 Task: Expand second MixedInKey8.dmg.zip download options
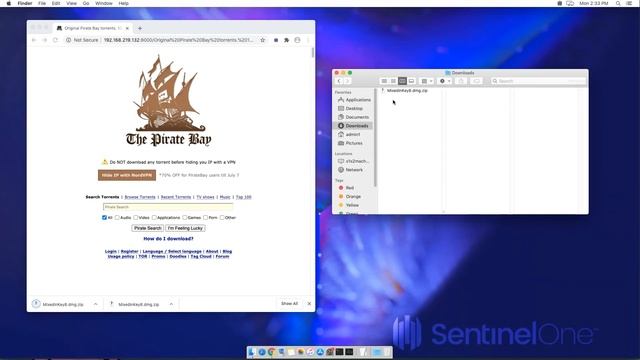tap(171, 304)
